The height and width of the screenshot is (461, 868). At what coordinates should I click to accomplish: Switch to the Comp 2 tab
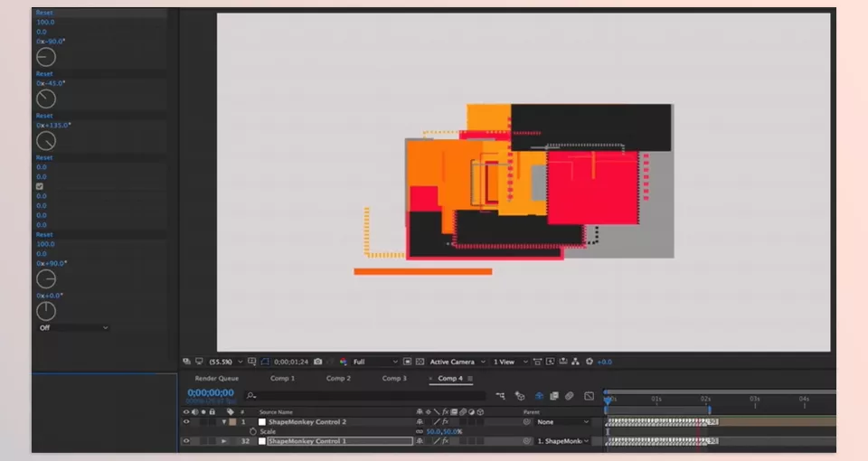tap(338, 379)
